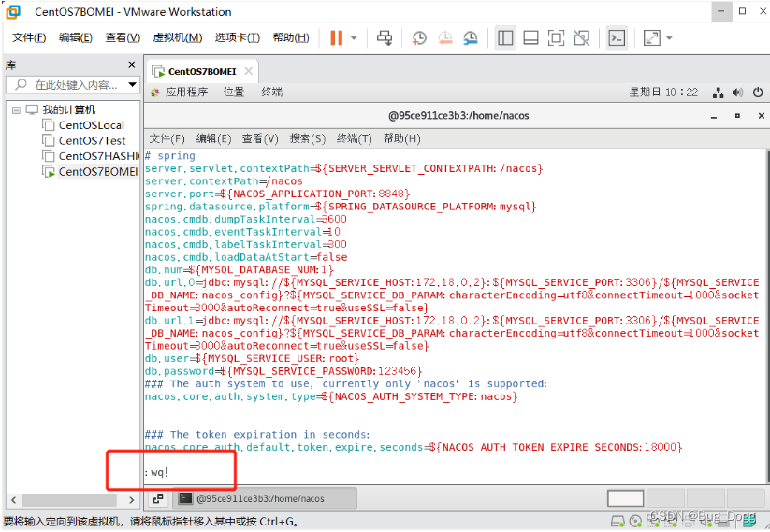Click the terminal title @95ce911ce3b3:/home/nacos
Viewport: 770px width, 532px height.
coord(458,116)
